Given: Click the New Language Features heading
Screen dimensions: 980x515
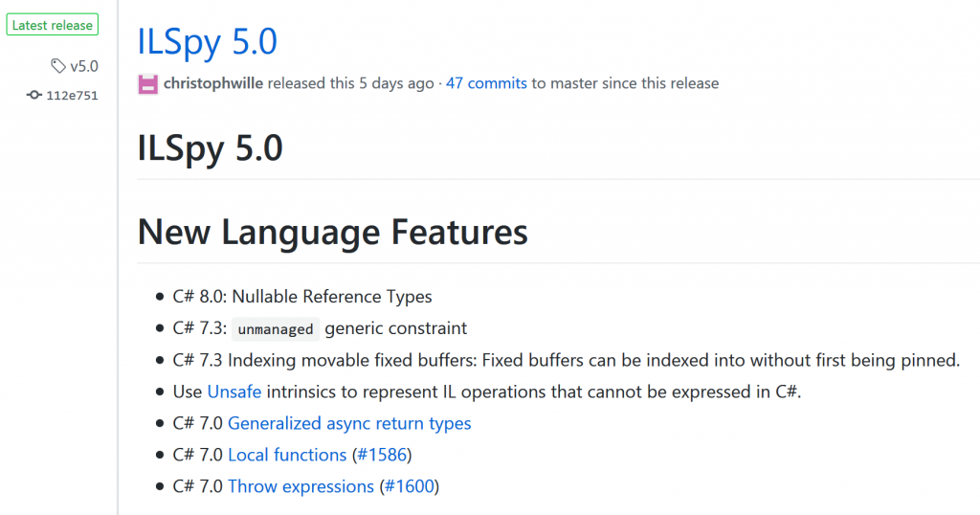Looking at the screenshot, I should click(332, 232).
